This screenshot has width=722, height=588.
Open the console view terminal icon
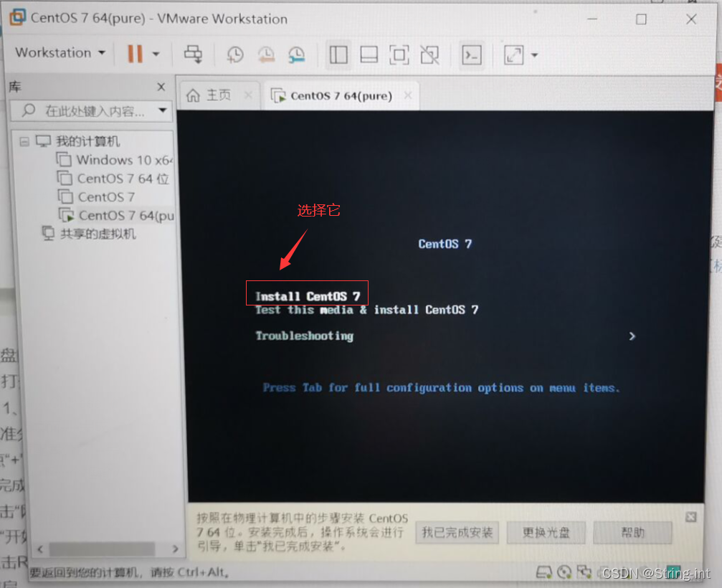pos(471,54)
